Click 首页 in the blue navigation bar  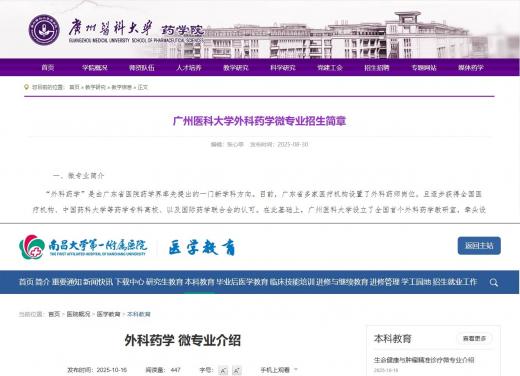coord(26,282)
